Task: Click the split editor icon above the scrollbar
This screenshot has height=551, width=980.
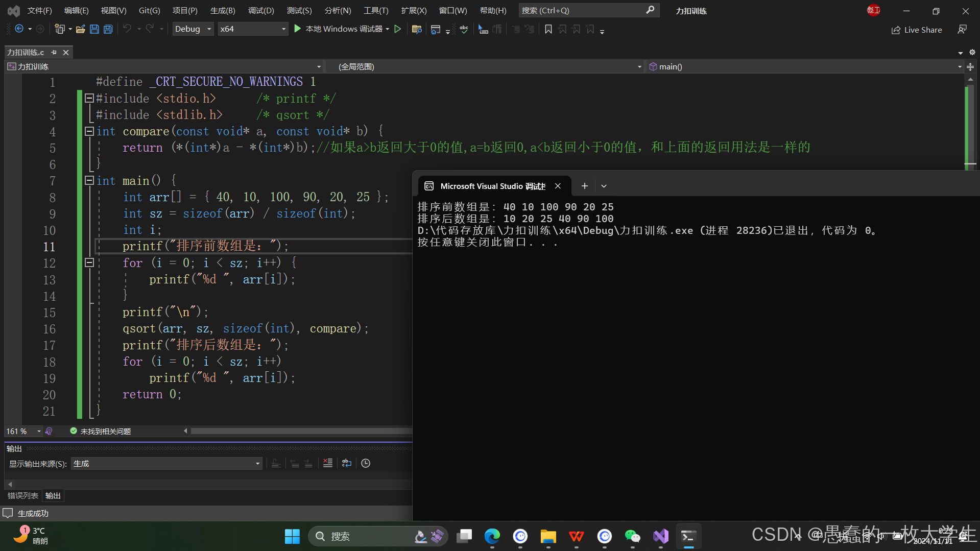Action: pyautogui.click(x=970, y=67)
